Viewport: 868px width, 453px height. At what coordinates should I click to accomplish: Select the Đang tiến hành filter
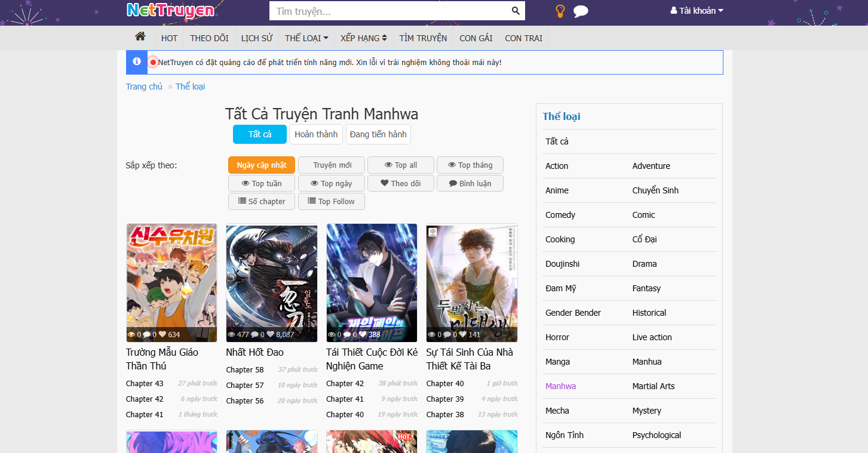(x=378, y=134)
